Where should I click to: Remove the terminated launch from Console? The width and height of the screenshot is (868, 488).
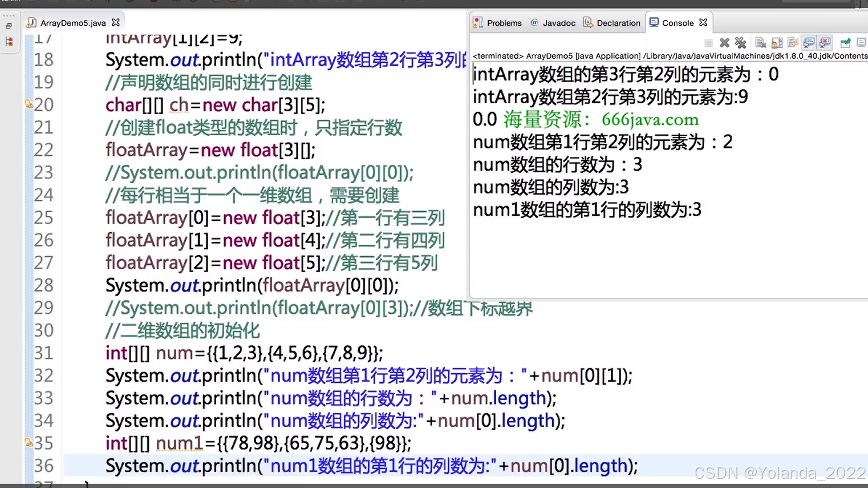[x=724, y=43]
